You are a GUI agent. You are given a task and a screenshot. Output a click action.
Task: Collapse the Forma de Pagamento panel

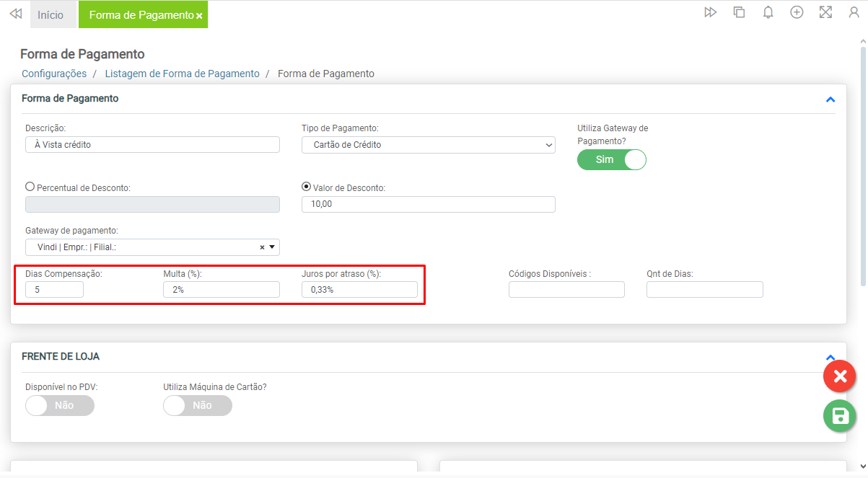(830, 99)
